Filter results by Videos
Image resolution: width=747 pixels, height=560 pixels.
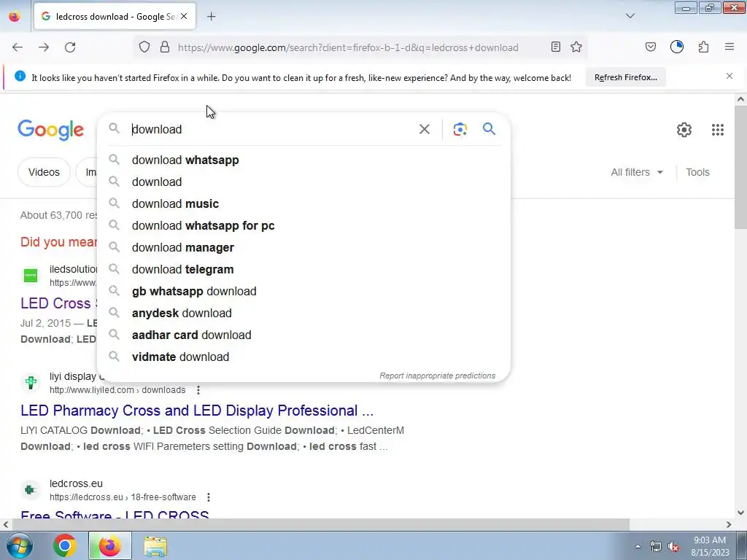pyautogui.click(x=44, y=172)
